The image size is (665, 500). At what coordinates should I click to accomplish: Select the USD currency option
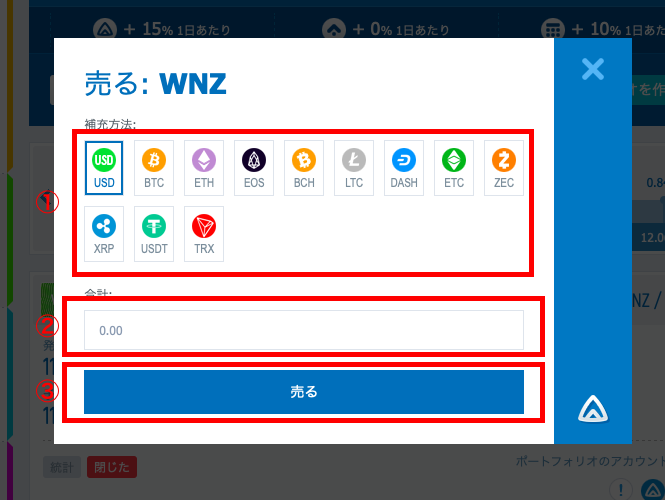[x=104, y=168]
